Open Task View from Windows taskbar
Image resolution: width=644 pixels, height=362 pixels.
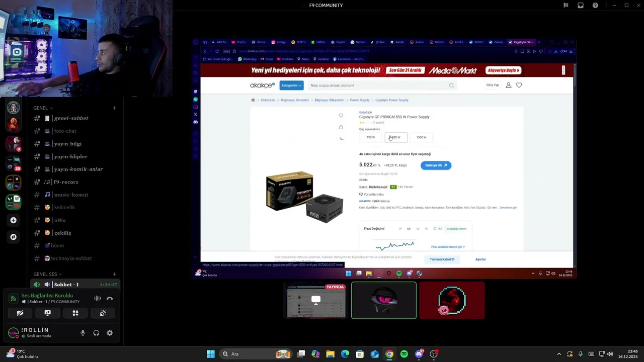pyautogui.click(x=301, y=354)
